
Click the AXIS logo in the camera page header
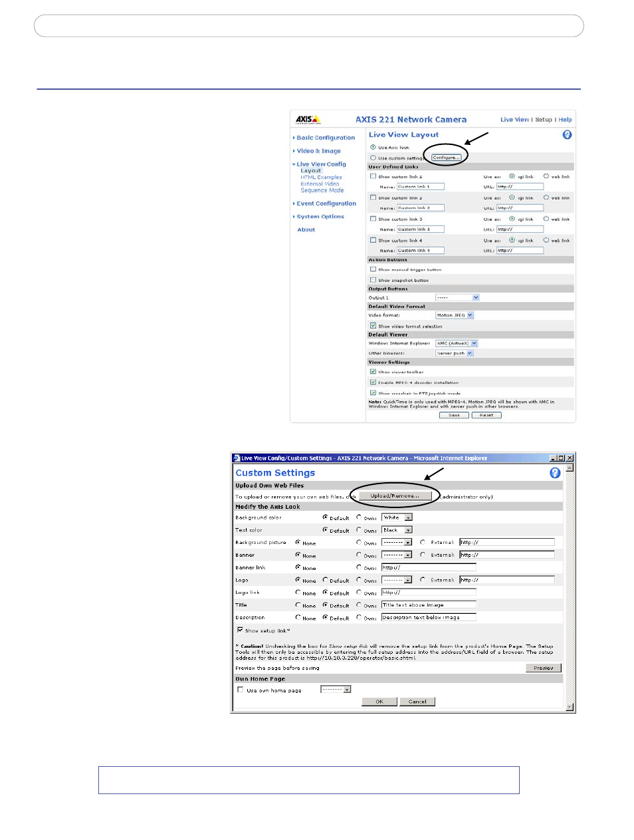tap(308, 120)
